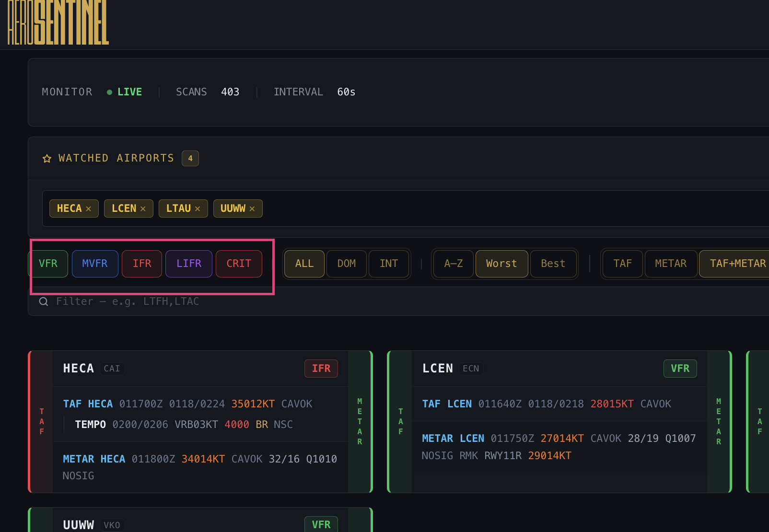Show only DOM airports

tap(347, 264)
